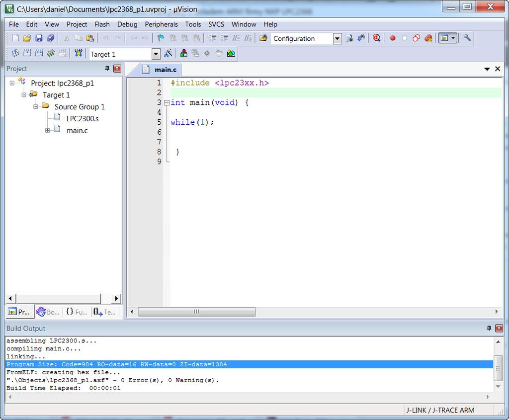Unindent selected lines using toolbar icon
509x420 pixels.
tap(224, 38)
